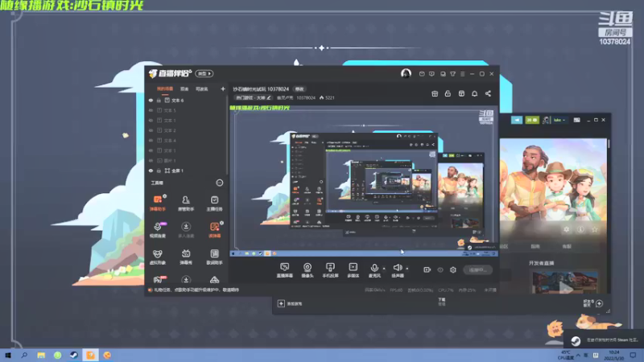The height and width of the screenshot is (362, 644).
Task: Click Steam Big Picture mode icon
Action: (x=576, y=120)
